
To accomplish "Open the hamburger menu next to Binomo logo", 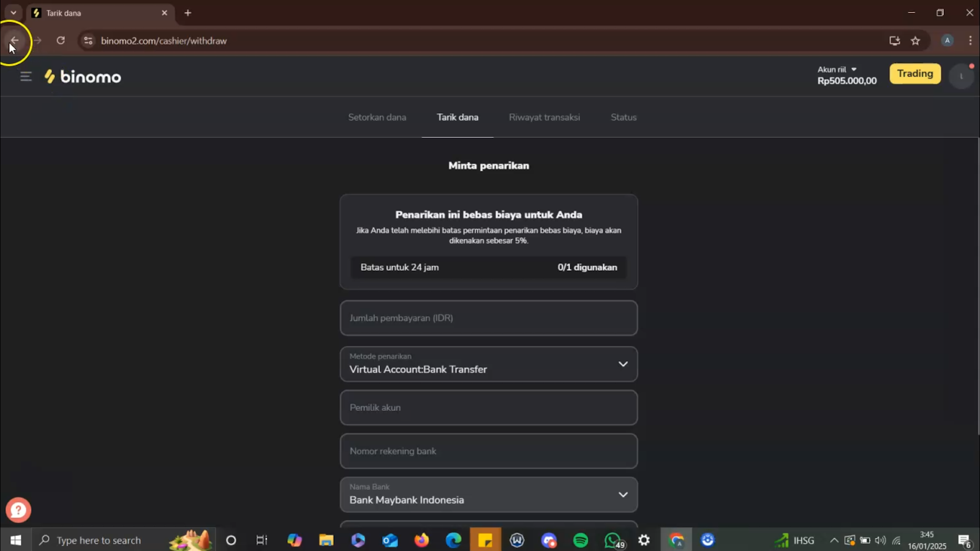I will 26,77.
